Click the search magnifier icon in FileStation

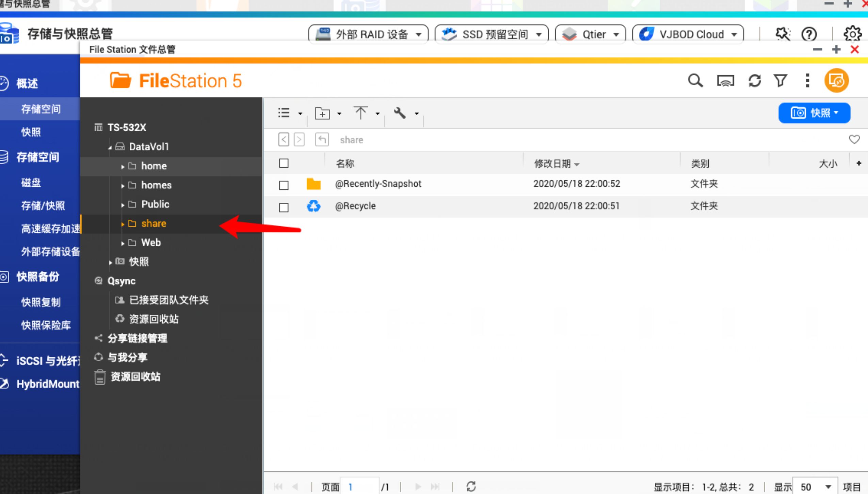(695, 81)
